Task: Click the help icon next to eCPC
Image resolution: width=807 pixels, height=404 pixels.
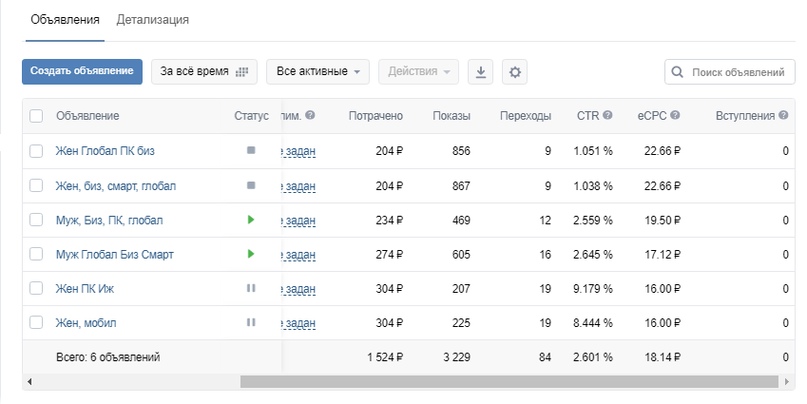Action: 675,115
